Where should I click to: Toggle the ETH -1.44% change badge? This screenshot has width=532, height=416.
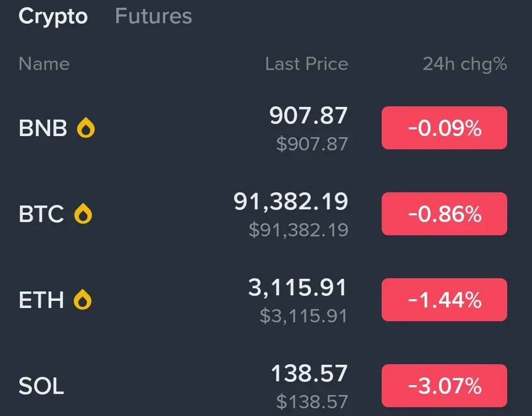(444, 300)
